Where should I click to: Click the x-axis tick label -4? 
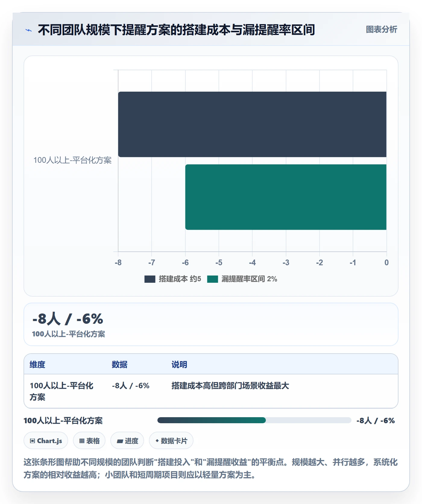(x=252, y=263)
